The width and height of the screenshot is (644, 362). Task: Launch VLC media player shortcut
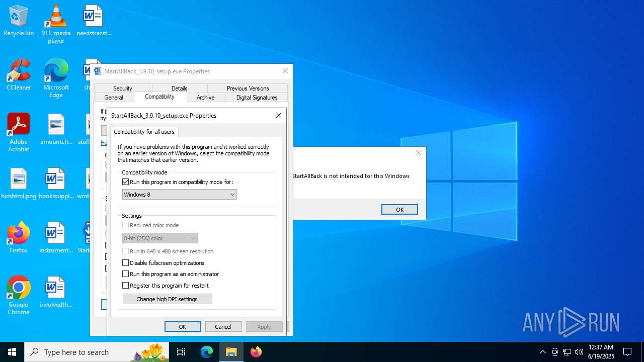[x=56, y=24]
